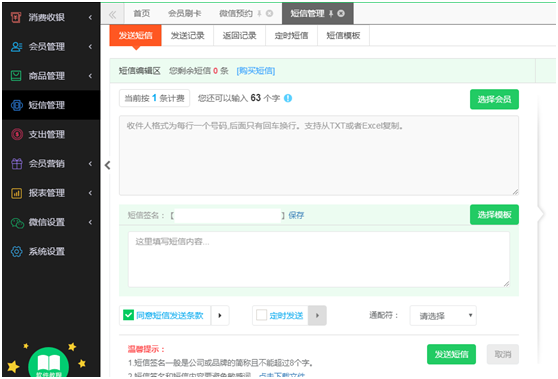Focus the recipient numbers text area

(x=319, y=156)
